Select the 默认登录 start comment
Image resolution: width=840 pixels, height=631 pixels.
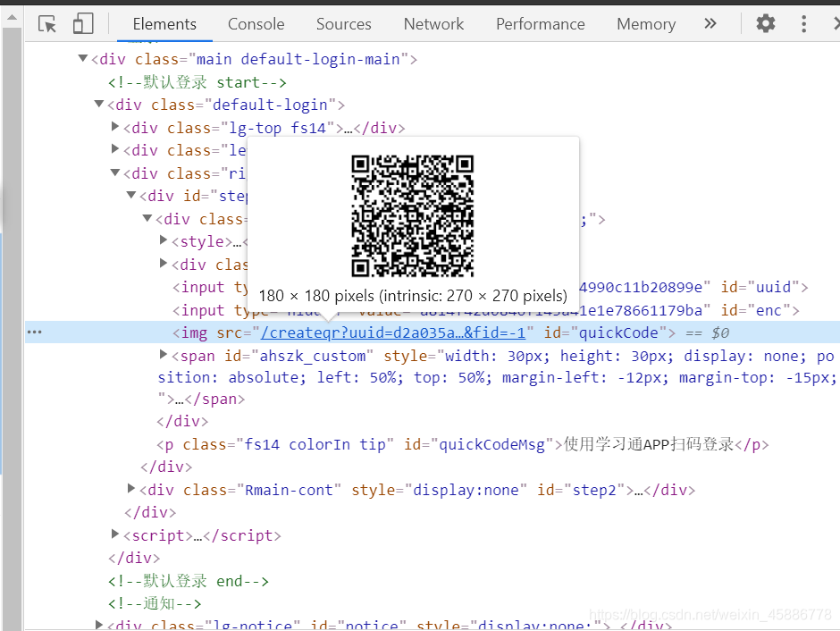pyautogui.click(x=197, y=82)
